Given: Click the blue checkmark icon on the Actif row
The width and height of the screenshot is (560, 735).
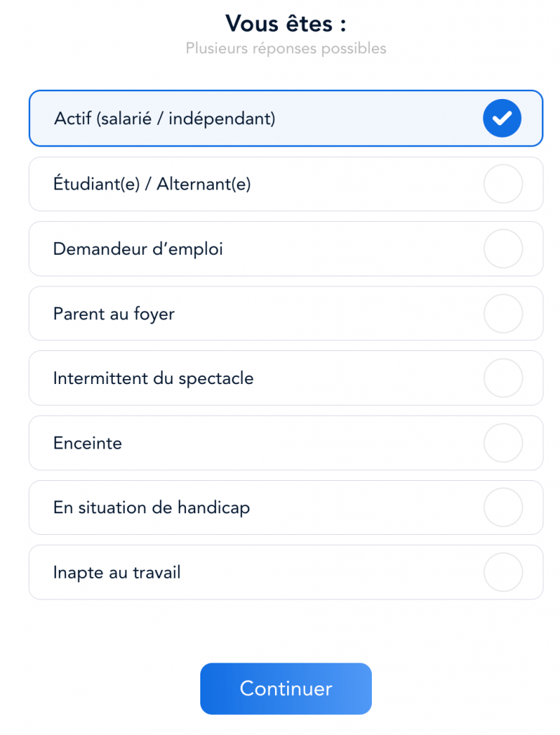Looking at the screenshot, I should point(502,118).
